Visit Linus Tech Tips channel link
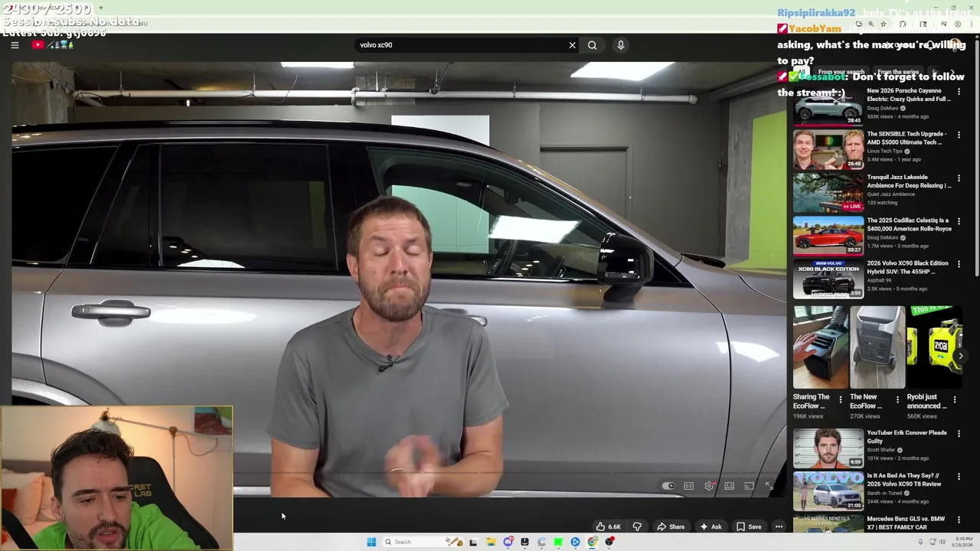Screen dimensions: 980x551 coord(884,151)
